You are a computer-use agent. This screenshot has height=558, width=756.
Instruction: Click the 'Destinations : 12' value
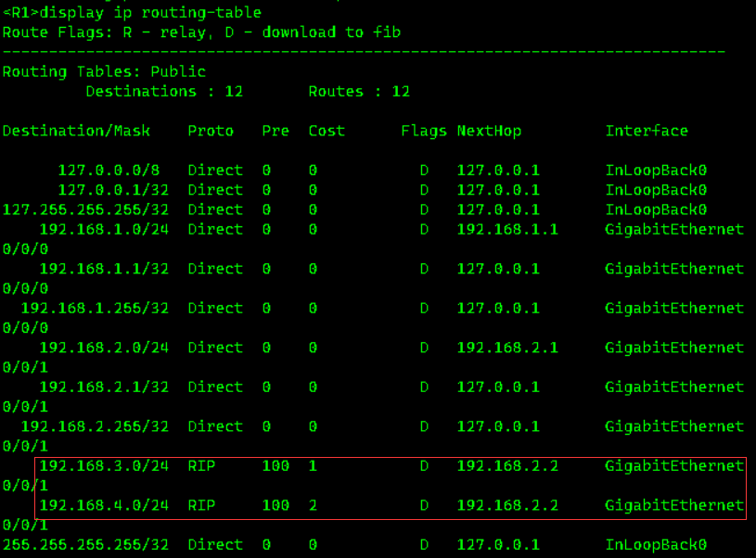click(x=164, y=91)
